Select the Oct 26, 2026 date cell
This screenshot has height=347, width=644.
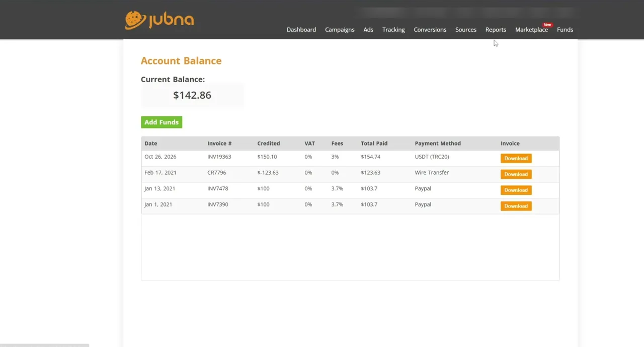(160, 157)
